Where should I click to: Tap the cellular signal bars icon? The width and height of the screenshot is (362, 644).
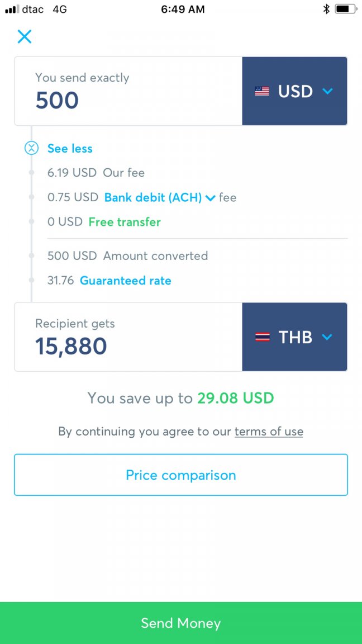[12, 9]
